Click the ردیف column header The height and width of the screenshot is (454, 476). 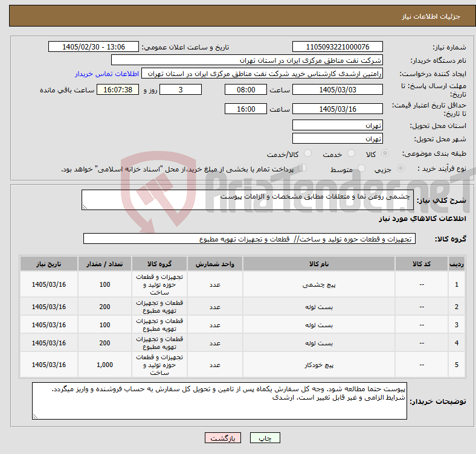click(457, 264)
